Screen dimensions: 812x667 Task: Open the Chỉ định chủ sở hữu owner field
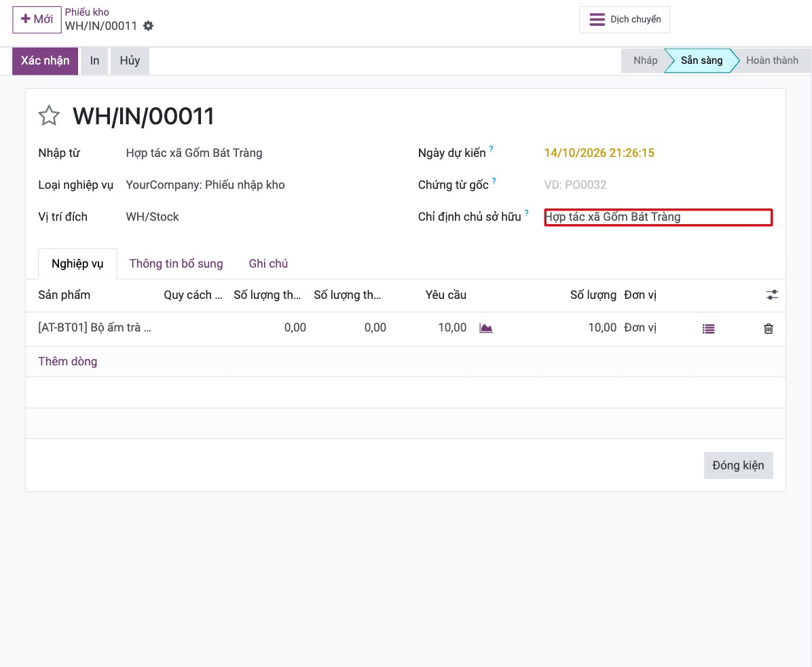(658, 217)
